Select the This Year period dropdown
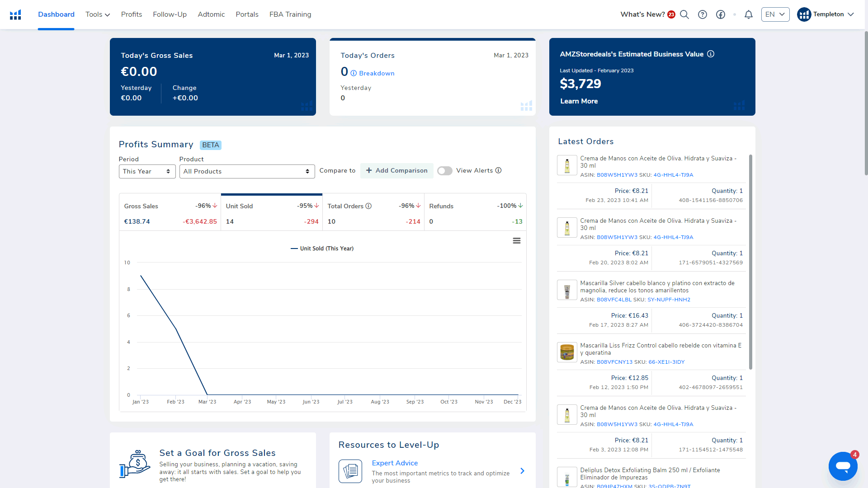868x488 pixels. (x=146, y=171)
